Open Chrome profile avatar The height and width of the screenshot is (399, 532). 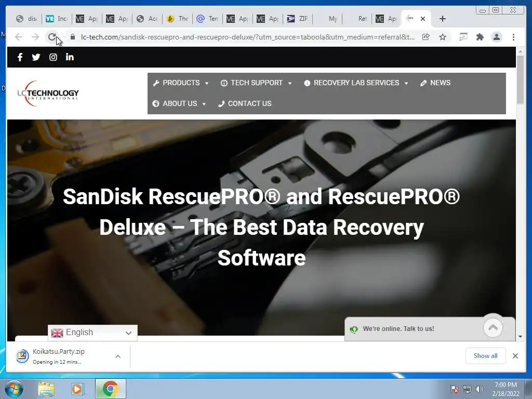496,37
